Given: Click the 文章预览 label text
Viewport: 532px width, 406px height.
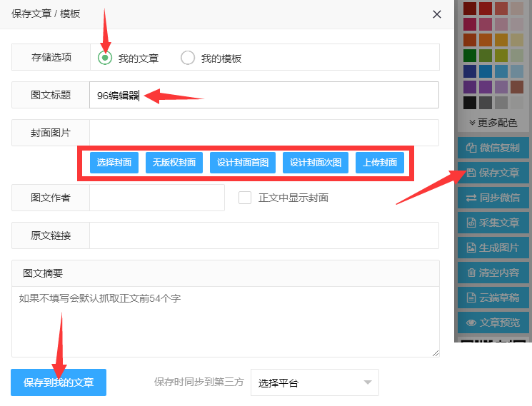Looking at the screenshot, I should [x=499, y=323].
